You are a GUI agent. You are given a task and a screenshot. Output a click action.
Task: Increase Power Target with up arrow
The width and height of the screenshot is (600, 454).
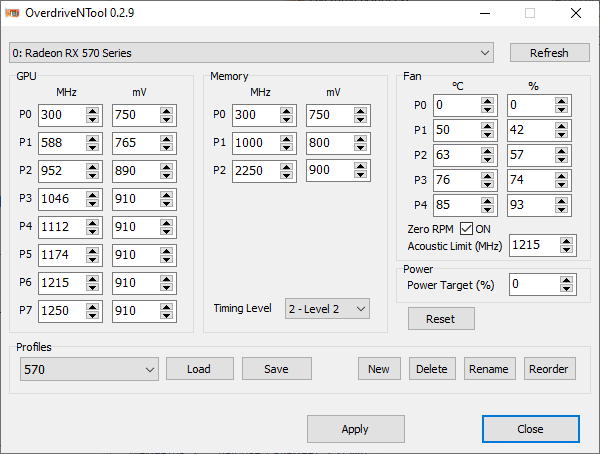tap(566, 280)
